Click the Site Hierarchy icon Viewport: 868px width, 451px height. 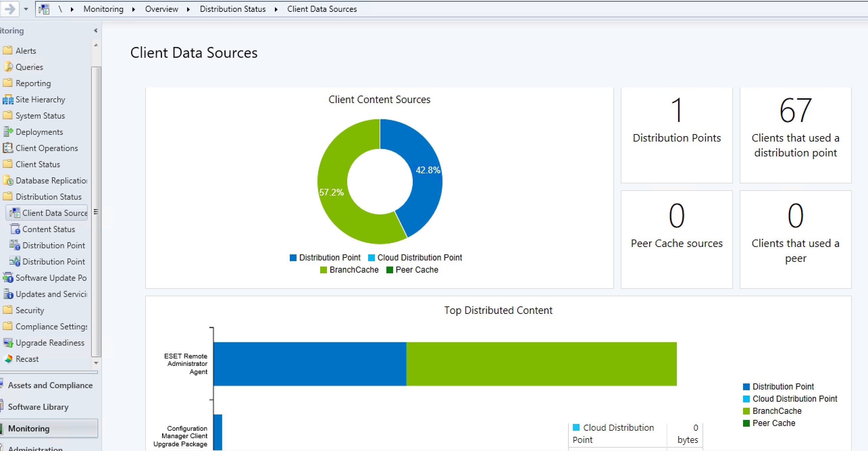[x=7, y=99]
